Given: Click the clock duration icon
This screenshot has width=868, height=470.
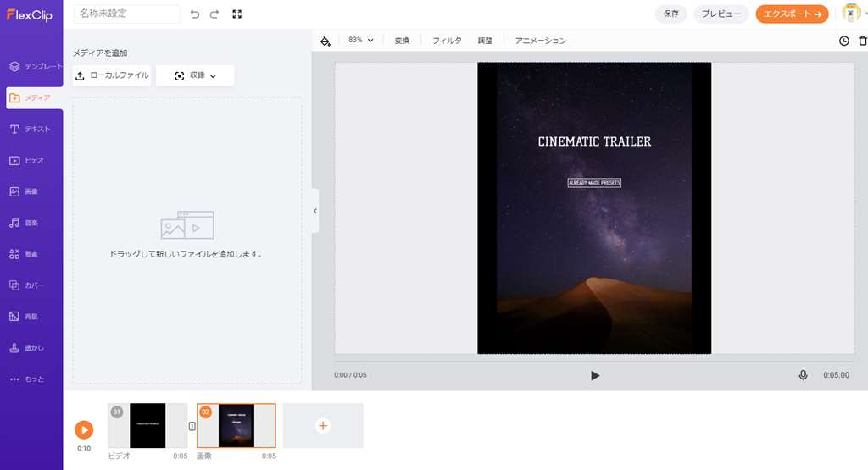Looking at the screenshot, I should (844, 41).
